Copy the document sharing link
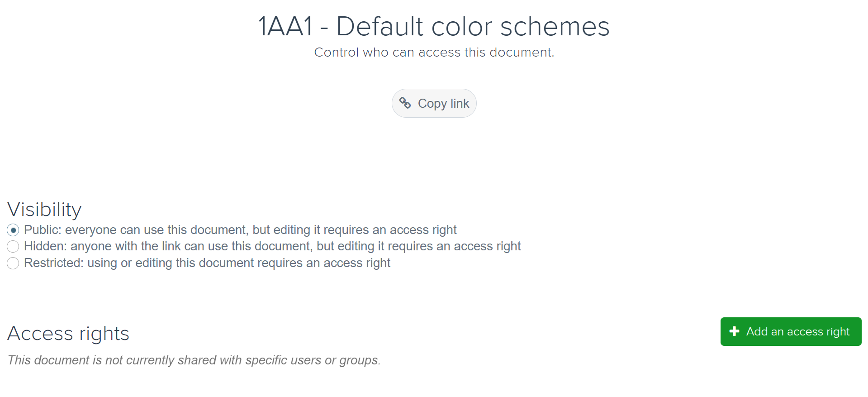This screenshot has width=868, height=397. [x=434, y=103]
